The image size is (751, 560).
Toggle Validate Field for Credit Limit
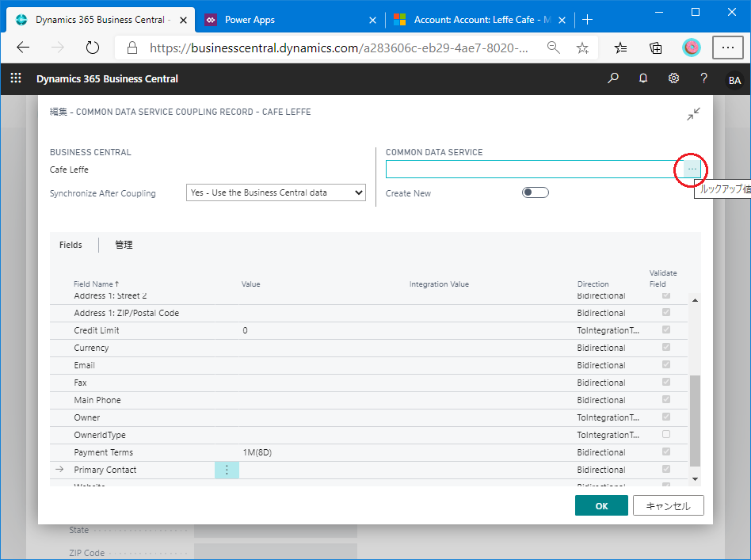point(665,330)
